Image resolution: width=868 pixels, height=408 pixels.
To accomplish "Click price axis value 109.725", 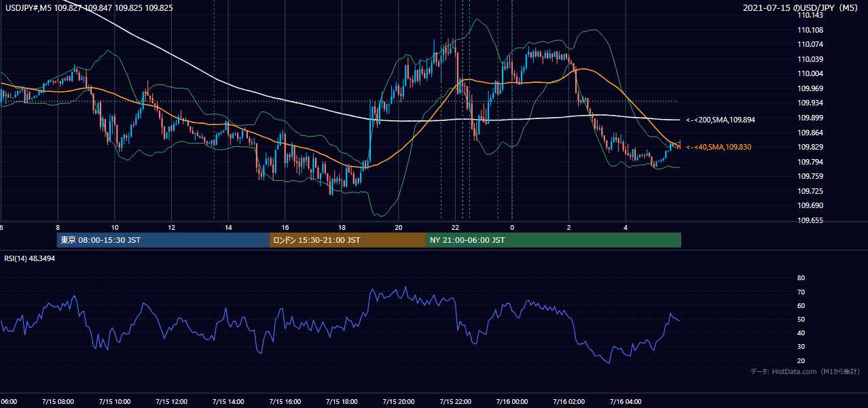I will [x=811, y=191].
